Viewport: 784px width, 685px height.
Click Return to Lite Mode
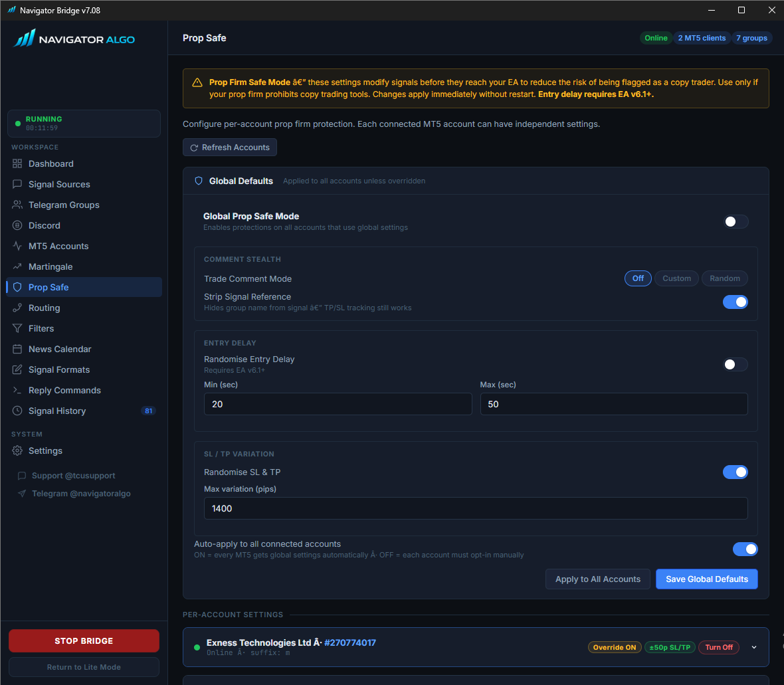pos(84,667)
